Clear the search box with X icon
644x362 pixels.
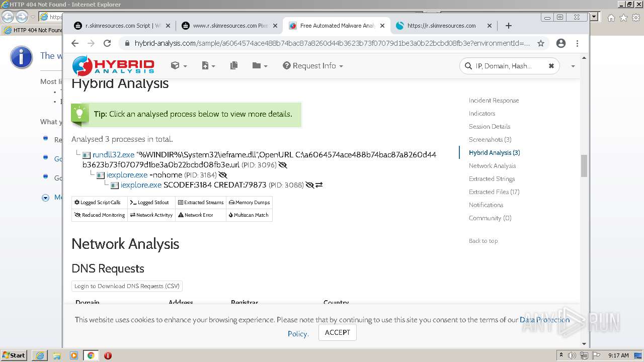[x=551, y=66]
